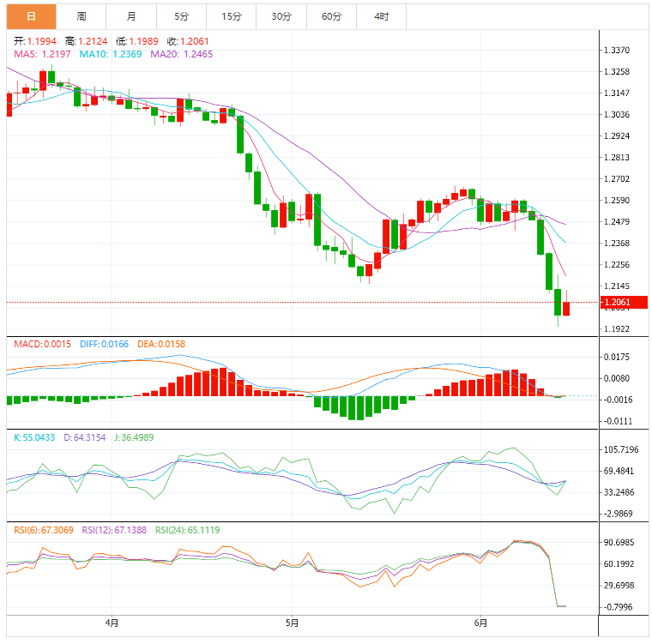Click the 1.3370 price axis label

coord(617,51)
